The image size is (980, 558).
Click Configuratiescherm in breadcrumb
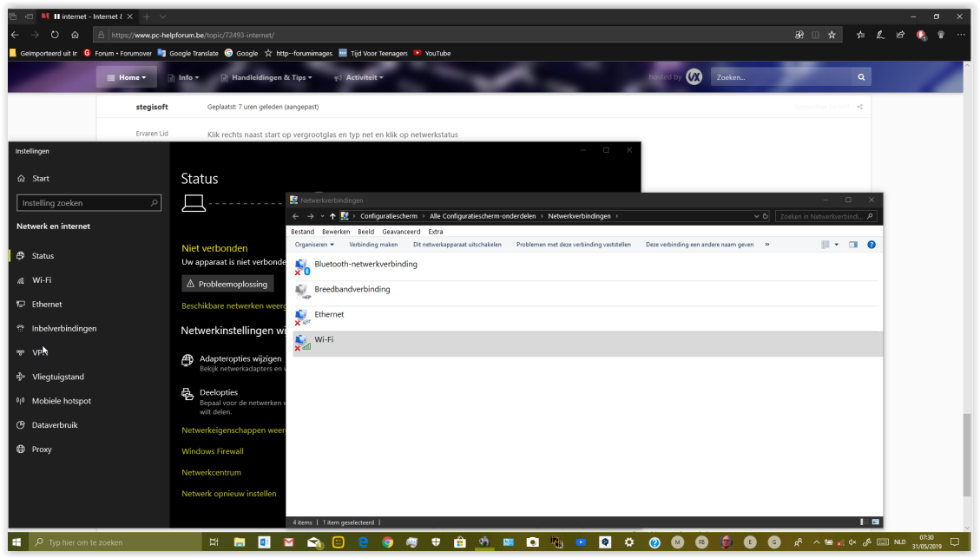389,216
